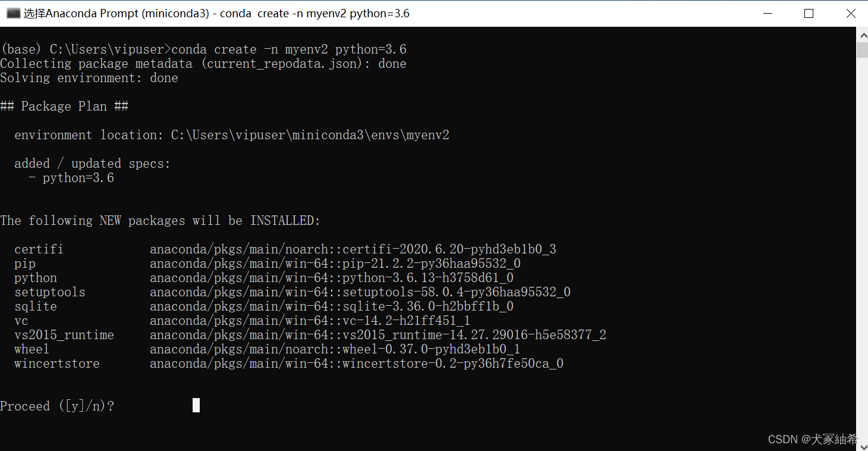The height and width of the screenshot is (451, 868).
Task: Click the vs2015_runtime package line
Action: tap(310, 335)
